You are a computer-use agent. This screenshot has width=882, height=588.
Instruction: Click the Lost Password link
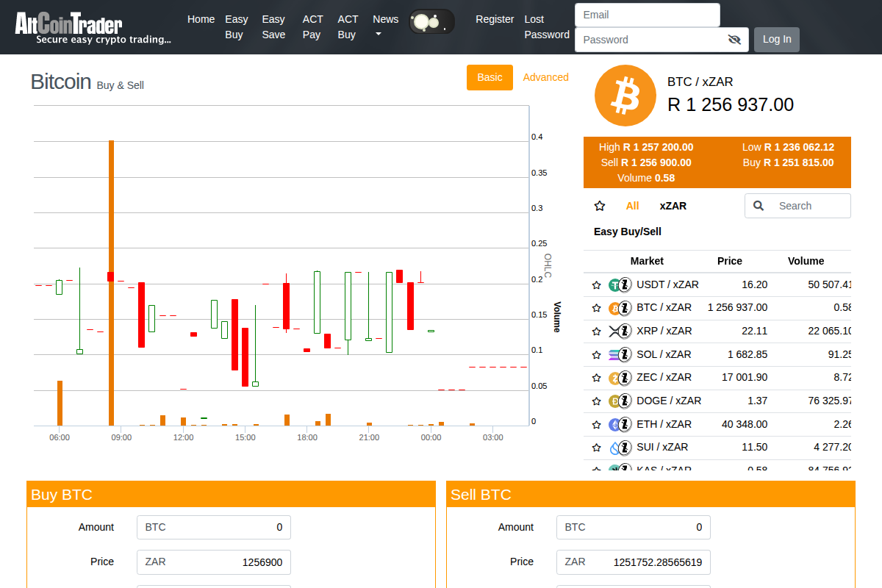coord(547,27)
